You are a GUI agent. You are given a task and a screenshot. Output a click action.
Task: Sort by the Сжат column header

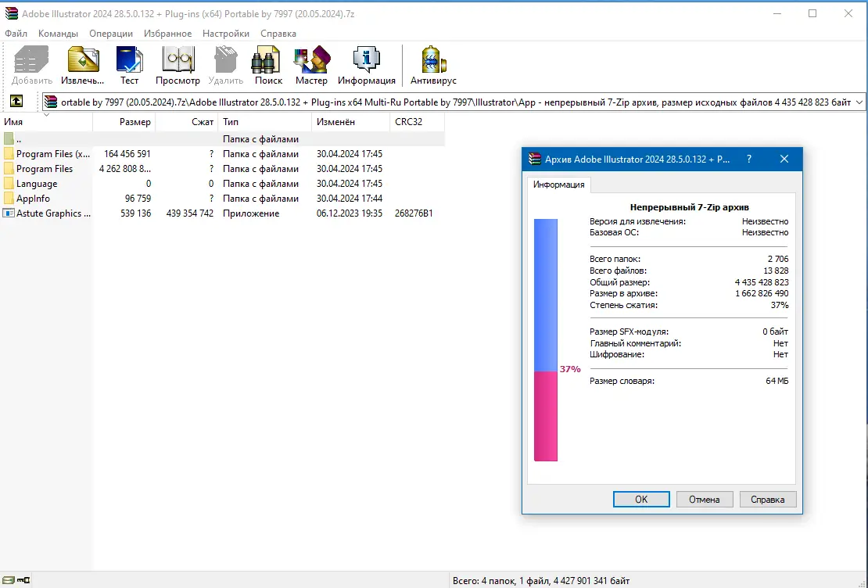pyautogui.click(x=187, y=122)
